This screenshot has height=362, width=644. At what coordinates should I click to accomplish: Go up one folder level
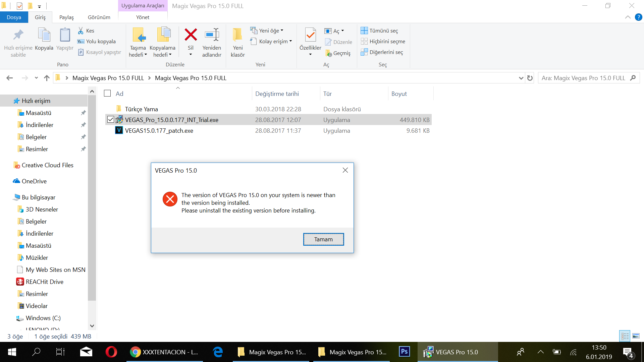[x=47, y=78]
